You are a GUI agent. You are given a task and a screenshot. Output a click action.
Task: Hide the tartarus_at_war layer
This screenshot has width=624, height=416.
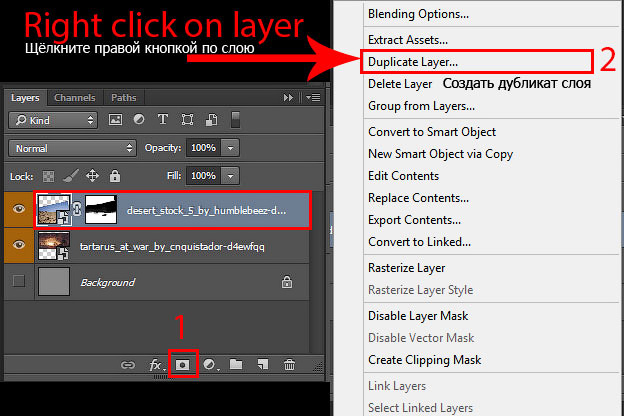point(19,244)
